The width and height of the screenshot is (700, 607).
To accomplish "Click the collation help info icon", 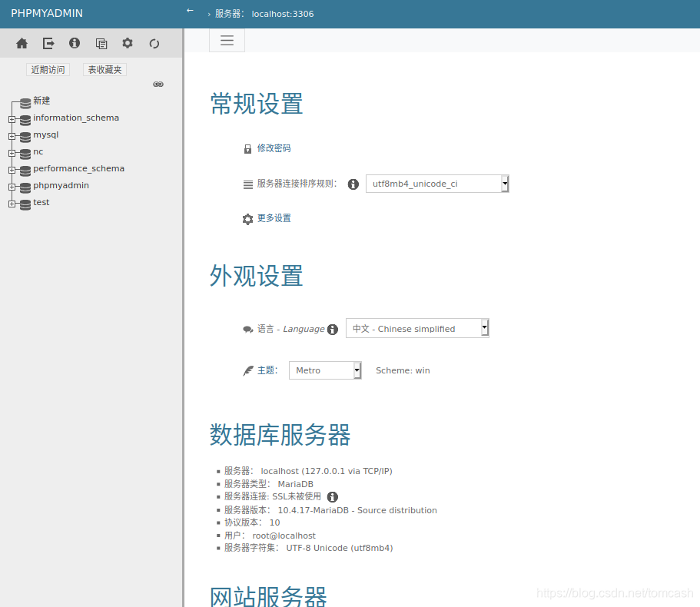I will [353, 184].
